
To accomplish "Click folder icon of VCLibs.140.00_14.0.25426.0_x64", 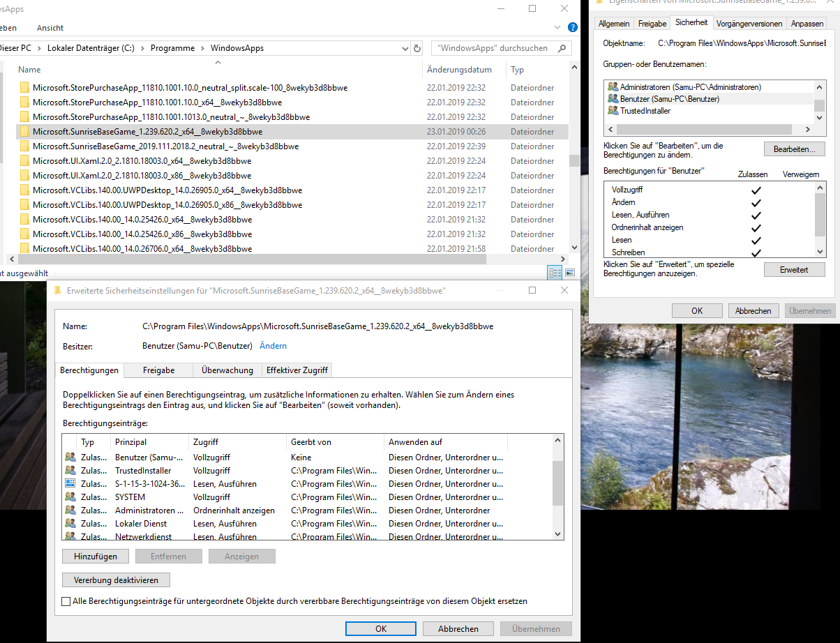I will [25, 220].
